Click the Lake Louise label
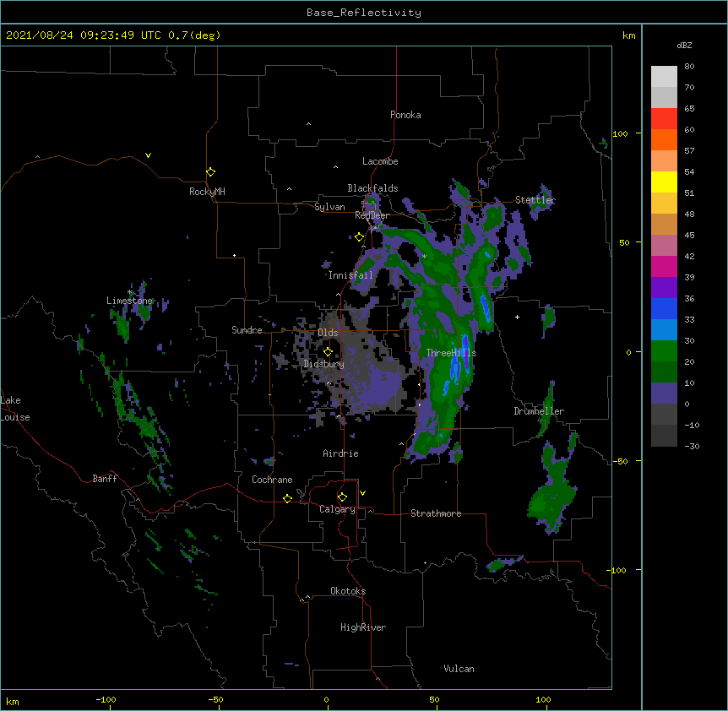The height and width of the screenshot is (711, 728). [15, 409]
